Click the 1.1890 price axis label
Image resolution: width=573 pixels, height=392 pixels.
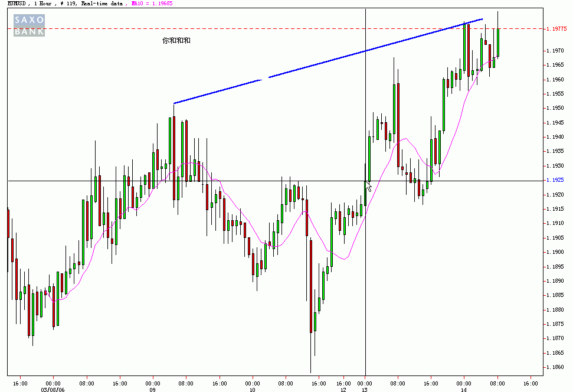click(555, 281)
